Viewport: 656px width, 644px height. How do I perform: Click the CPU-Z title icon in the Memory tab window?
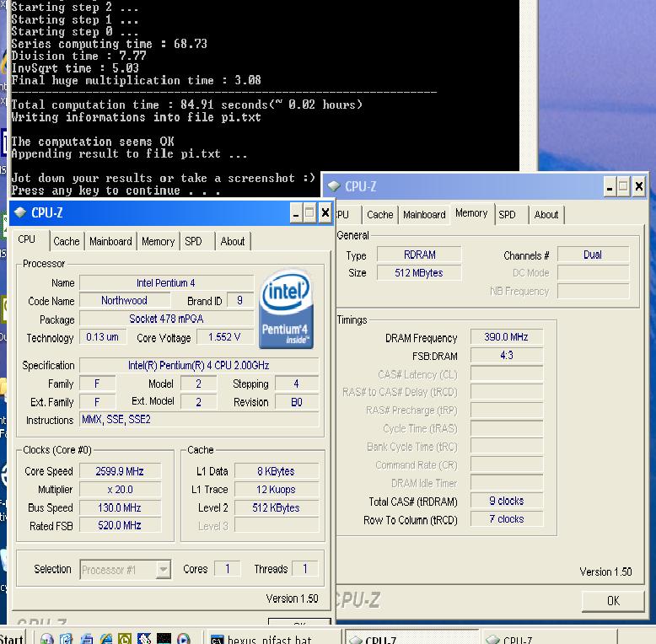tap(333, 186)
